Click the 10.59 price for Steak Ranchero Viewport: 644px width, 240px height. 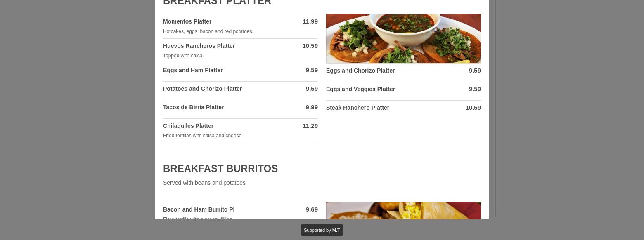pyautogui.click(x=473, y=108)
